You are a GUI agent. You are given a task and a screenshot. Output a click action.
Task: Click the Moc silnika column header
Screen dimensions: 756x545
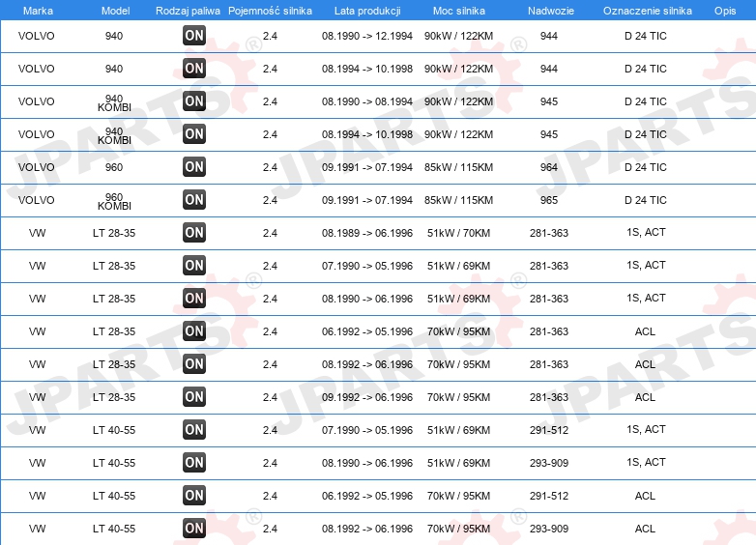[459, 11]
